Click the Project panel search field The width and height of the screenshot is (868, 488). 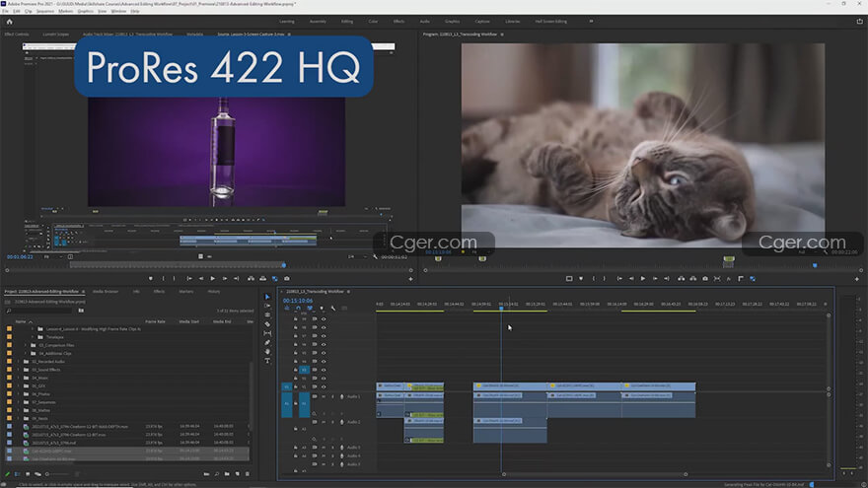(41, 311)
